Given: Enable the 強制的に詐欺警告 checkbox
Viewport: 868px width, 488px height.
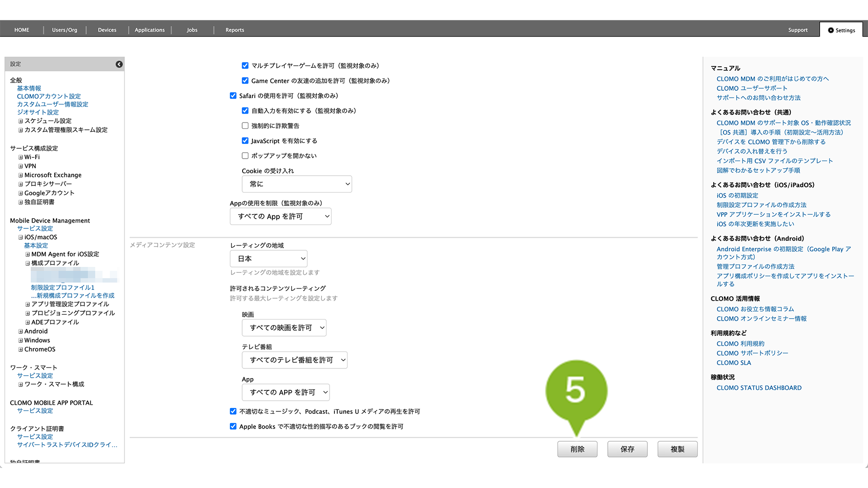Looking at the screenshot, I should click(245, 126).
